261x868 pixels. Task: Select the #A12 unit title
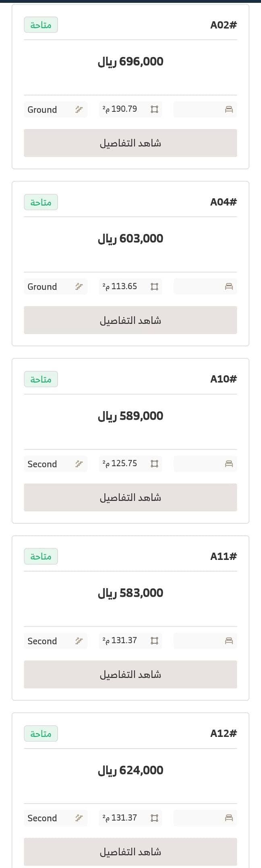click(x=224, y=733)
